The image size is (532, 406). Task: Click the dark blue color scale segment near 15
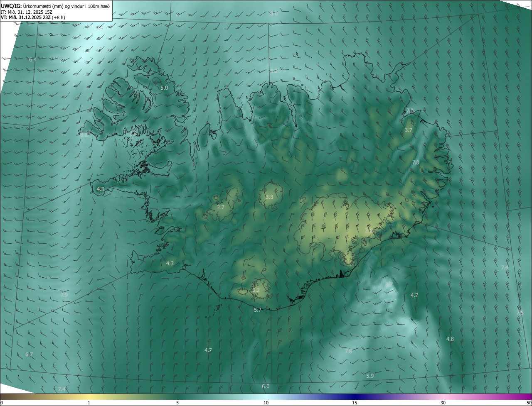click(355, 397)
